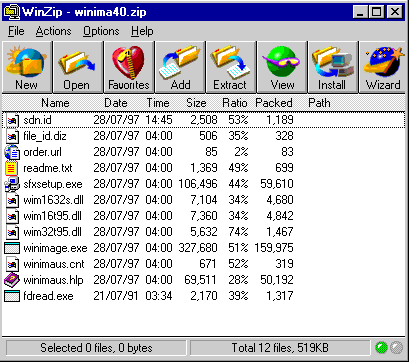Click the green status light indicator

[381, 348]
